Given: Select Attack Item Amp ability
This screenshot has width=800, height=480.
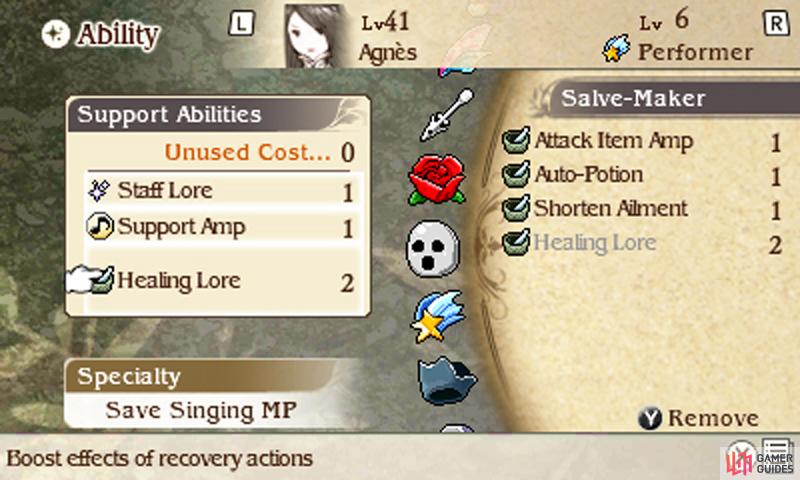Looking at the screenshot, I should tap(642, 141).
